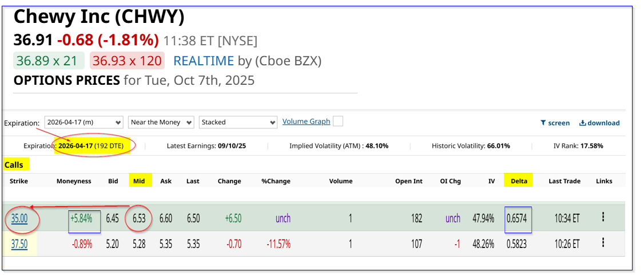Click the Moneyness column header
644x275 pixels.
click(x=73, y=181)
